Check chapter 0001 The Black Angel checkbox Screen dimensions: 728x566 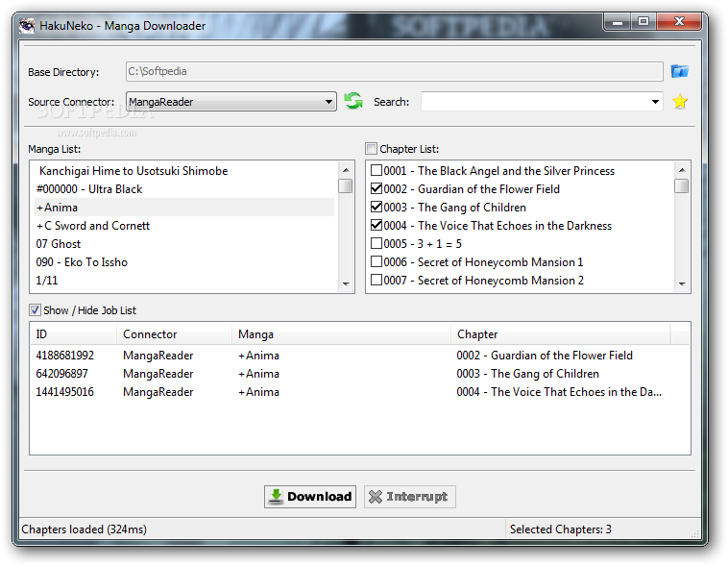coord(376,170)
